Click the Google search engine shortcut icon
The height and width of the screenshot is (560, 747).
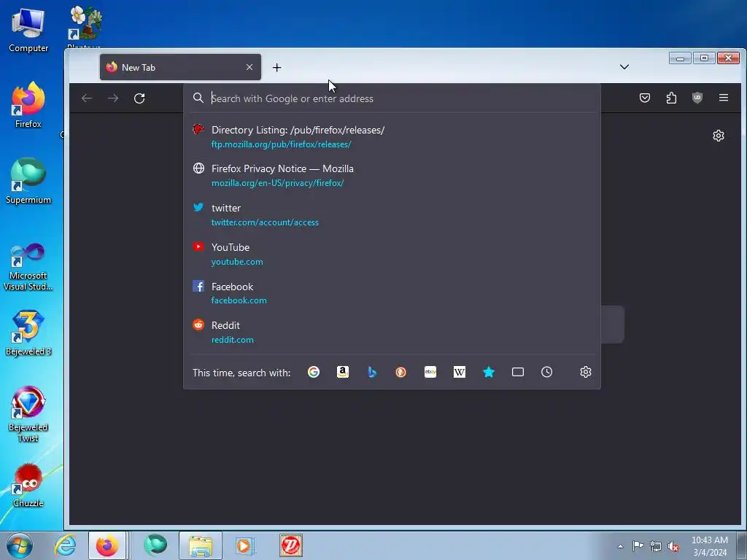(314, 372)
